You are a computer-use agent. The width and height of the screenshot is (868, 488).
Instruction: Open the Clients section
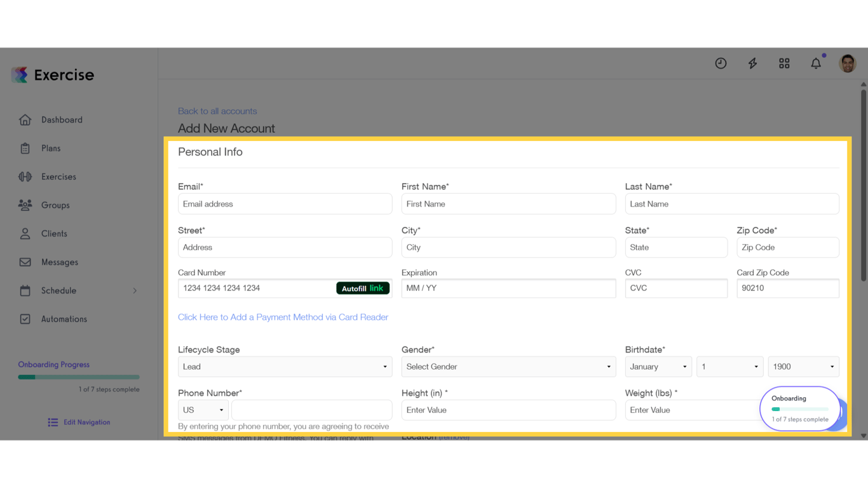(x=54, y=233)
